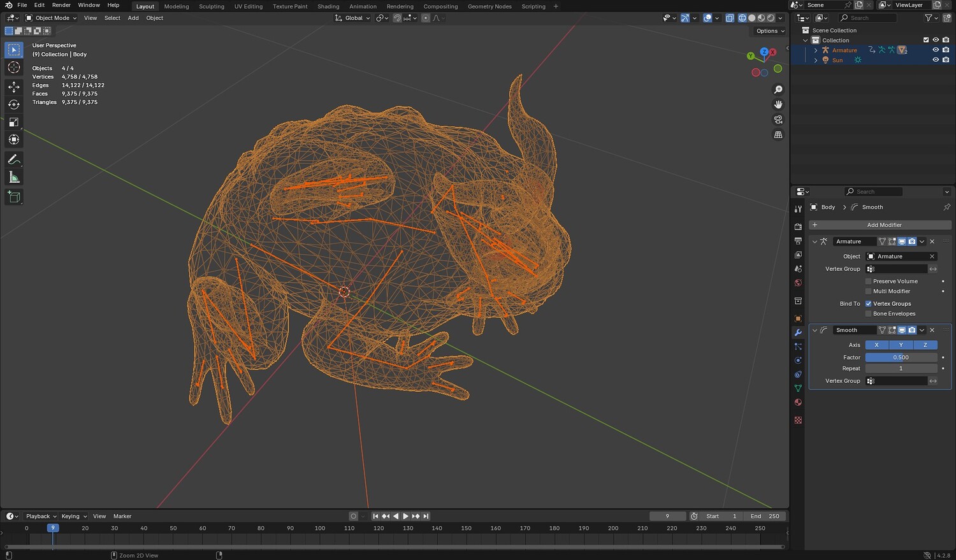
Task: Switch viewport shading to Material Preview
Action: 761,18
